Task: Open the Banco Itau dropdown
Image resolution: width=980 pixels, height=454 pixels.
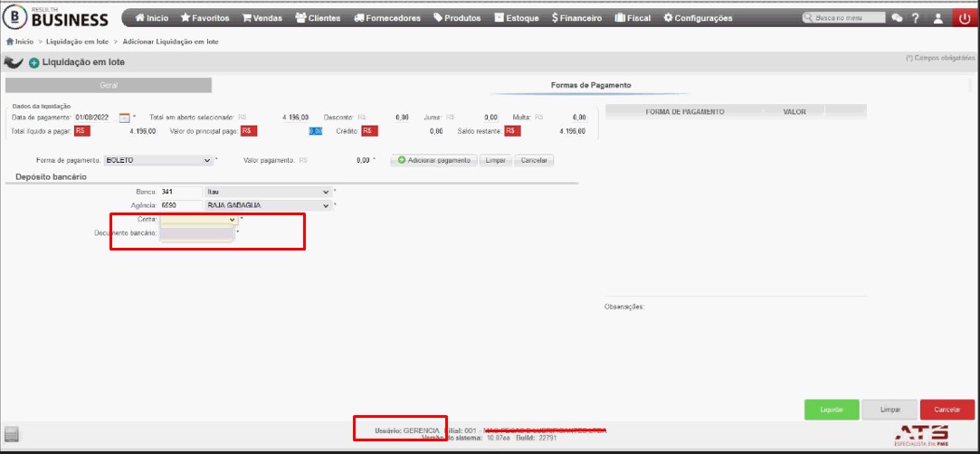Action: pos(268,192)
